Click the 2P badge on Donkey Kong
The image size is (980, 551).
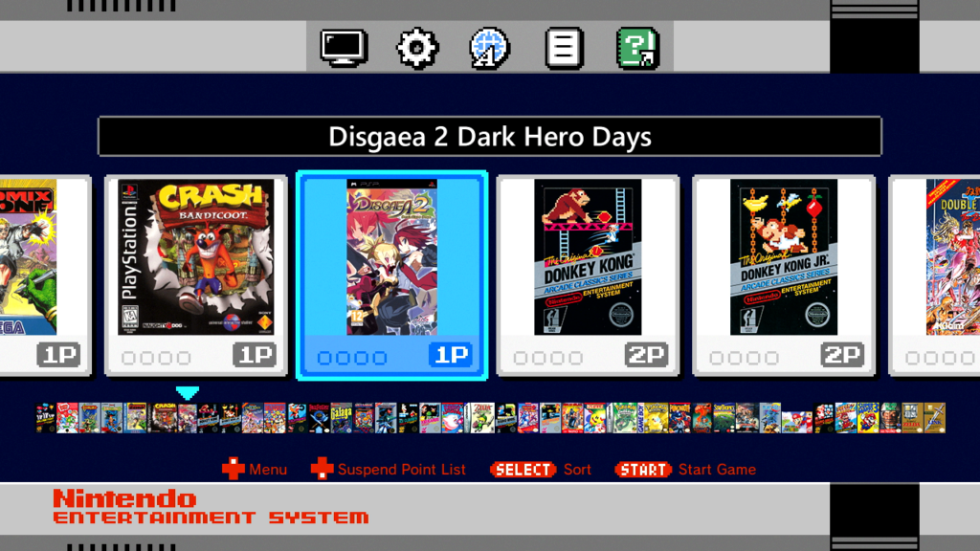click(x=646, y=356)
